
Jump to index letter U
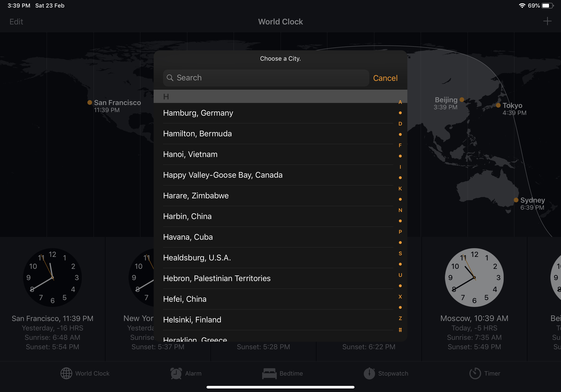(400, 275)
